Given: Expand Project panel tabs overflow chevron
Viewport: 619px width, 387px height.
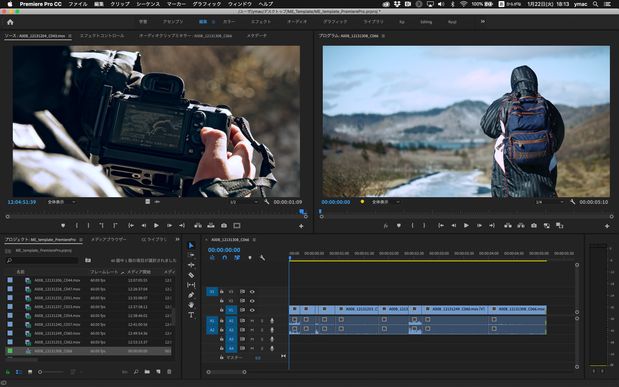Looking at the screenshot, I should coord(177,240).
